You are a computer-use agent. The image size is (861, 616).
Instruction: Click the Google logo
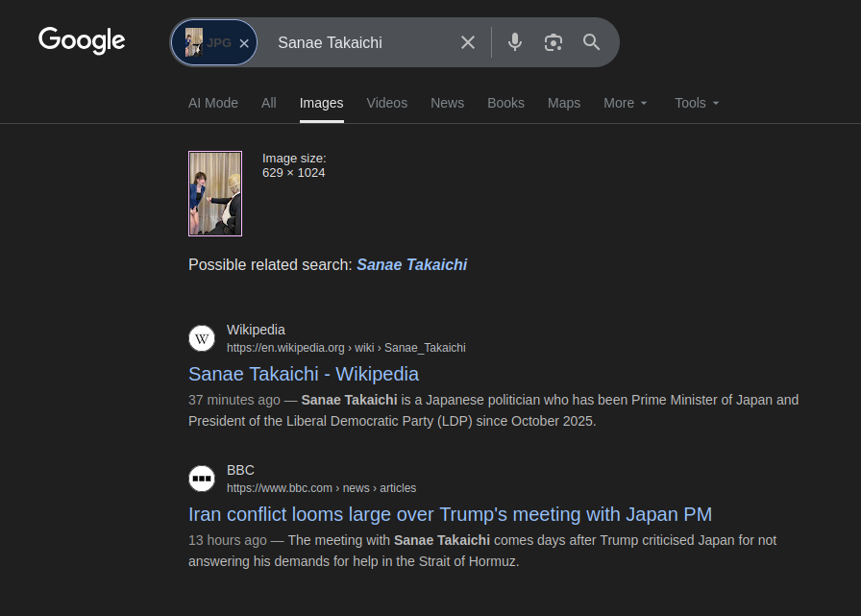coord(82,40)
